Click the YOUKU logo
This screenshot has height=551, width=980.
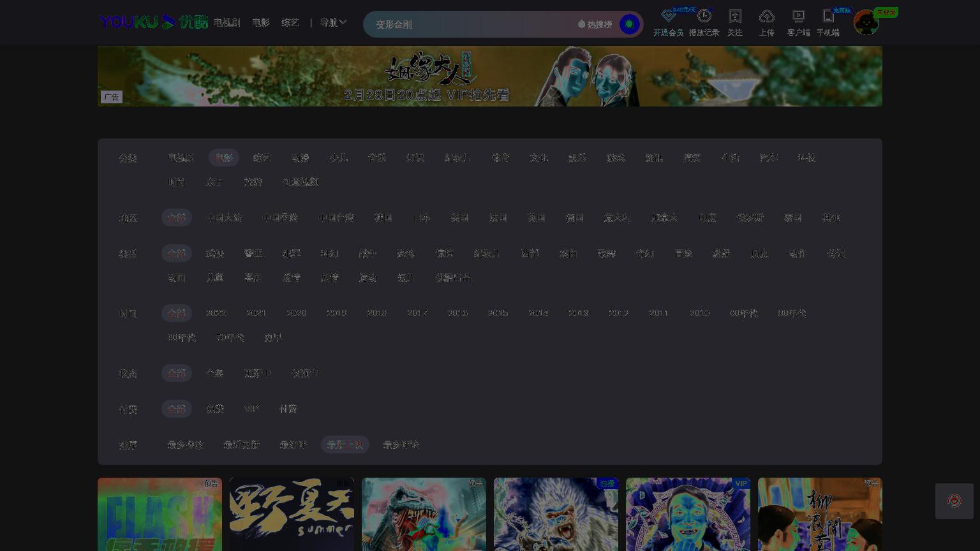tap(153, 22)
